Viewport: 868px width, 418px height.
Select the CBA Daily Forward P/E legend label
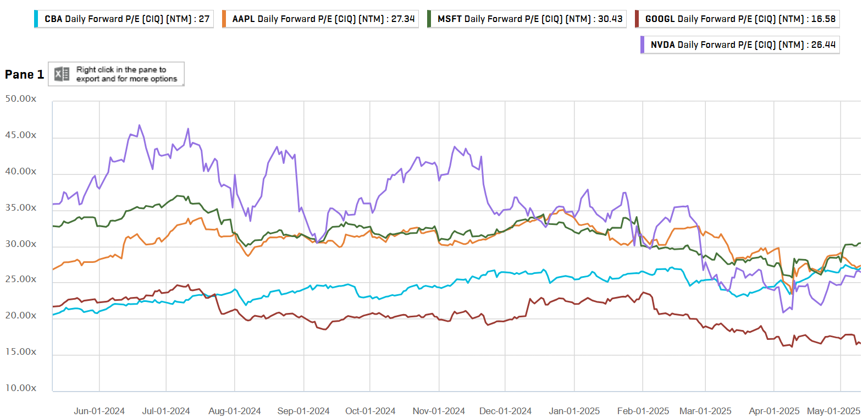tap(127, 19)
